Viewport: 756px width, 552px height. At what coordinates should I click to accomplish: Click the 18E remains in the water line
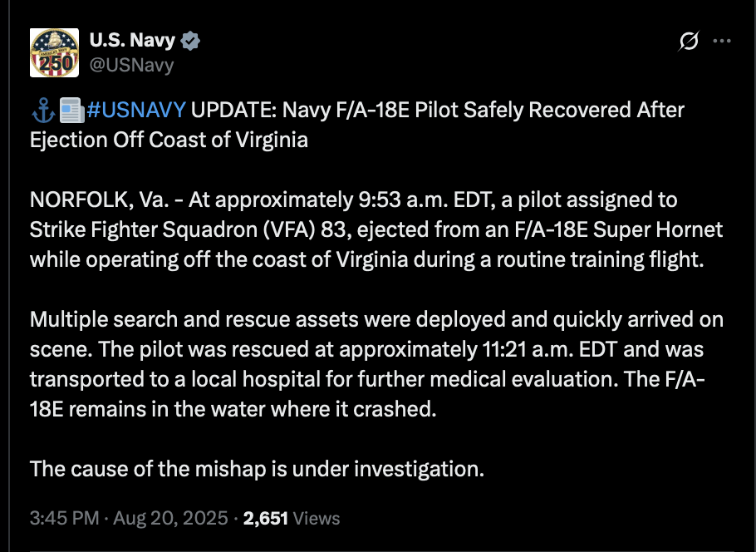233,409
